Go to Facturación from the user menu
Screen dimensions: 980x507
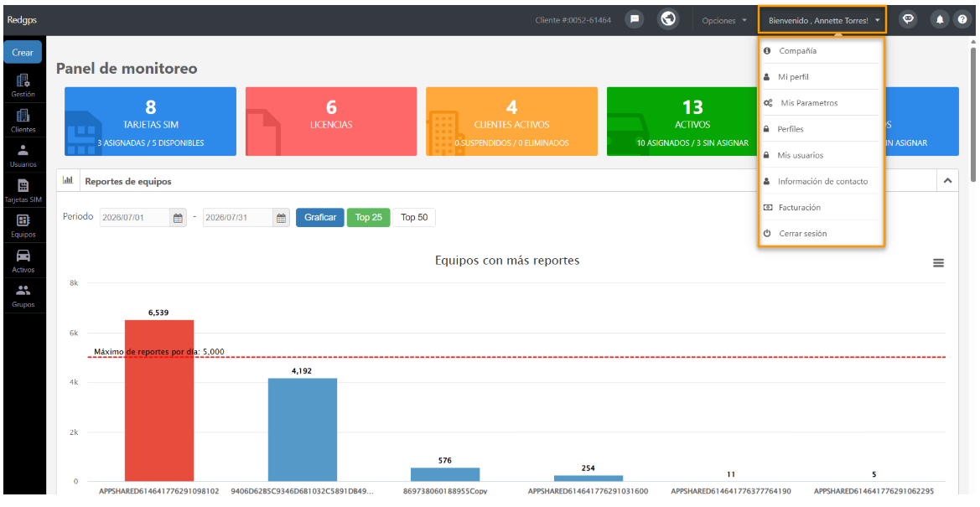(822, 207)
